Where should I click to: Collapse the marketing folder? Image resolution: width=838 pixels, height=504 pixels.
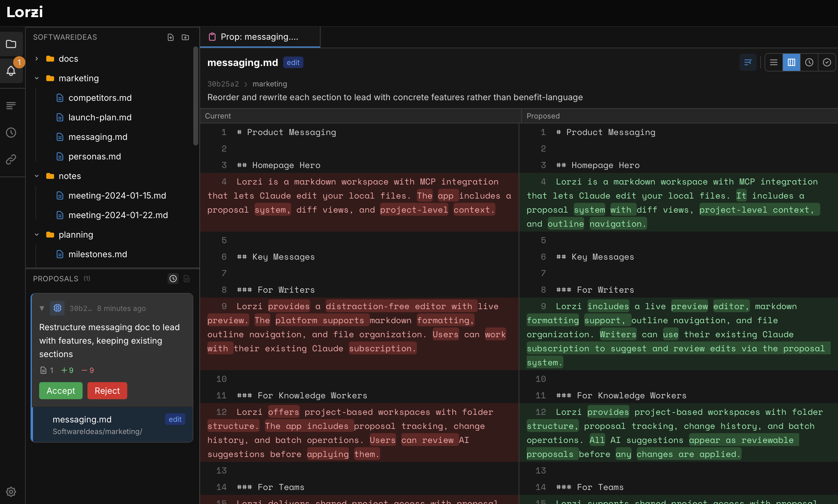click(x=37, y=78)
